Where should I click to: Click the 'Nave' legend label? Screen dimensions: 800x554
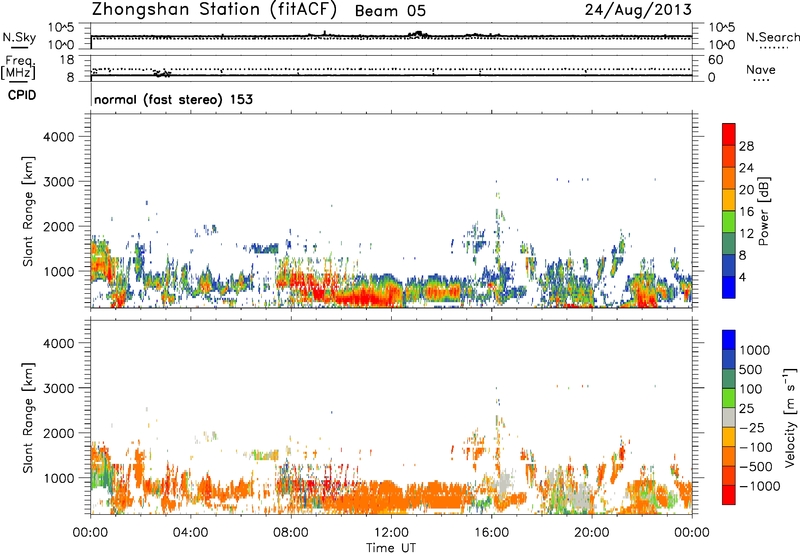tap(761, 69)
